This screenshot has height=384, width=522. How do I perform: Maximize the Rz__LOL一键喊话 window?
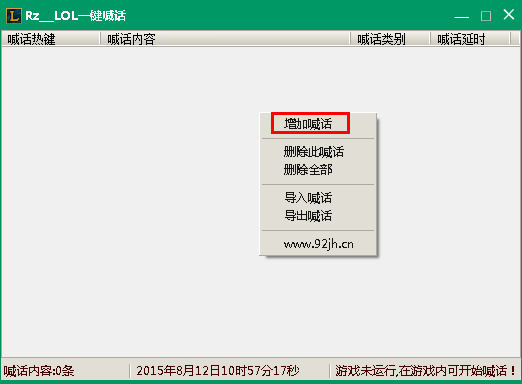486,15
